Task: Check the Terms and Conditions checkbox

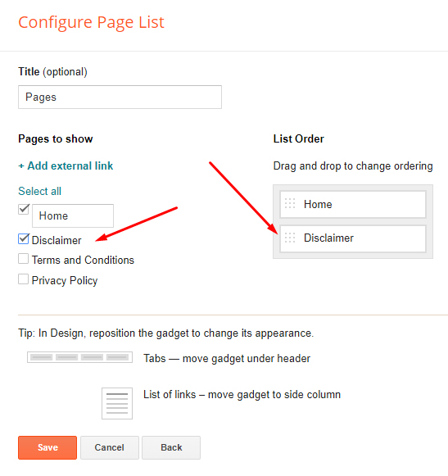Action: point(24,259)
